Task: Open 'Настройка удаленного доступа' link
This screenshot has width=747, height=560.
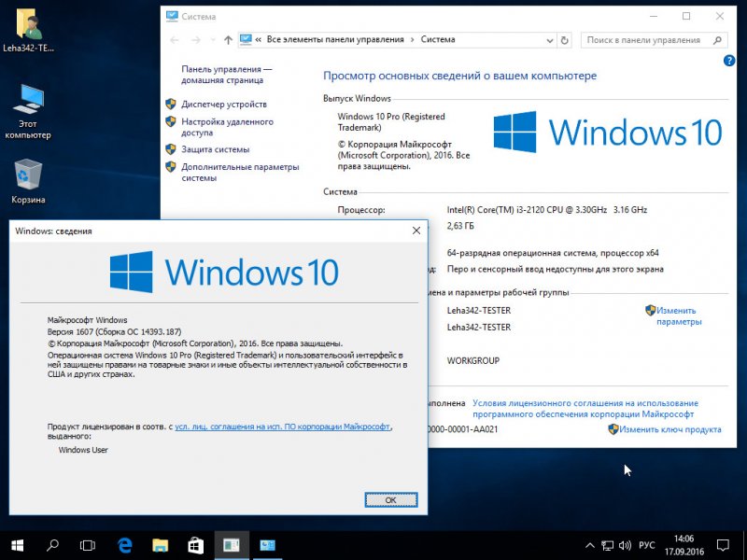Action: [x=227, y=127]
